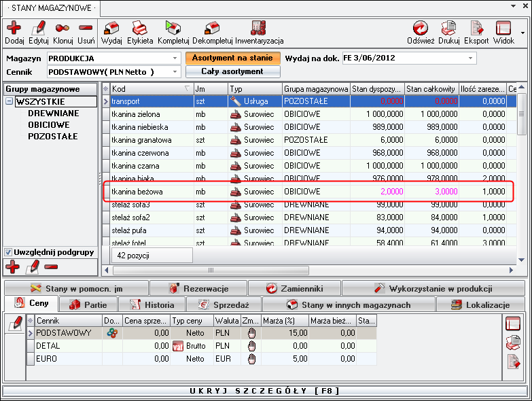Screen dimensions: 532x401
Task: Click the Klonuj toolbar icon
Action: (63, 28)
